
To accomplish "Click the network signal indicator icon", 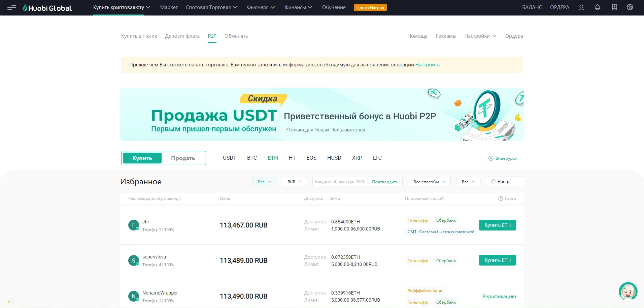I will tap(9, 300).
